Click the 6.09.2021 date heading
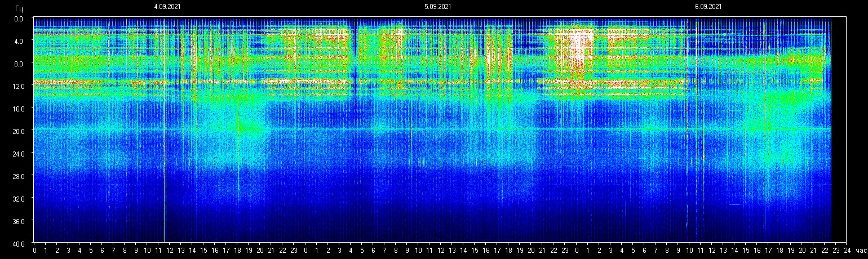The width and height of the screenshot is (868, 259). 708,7
